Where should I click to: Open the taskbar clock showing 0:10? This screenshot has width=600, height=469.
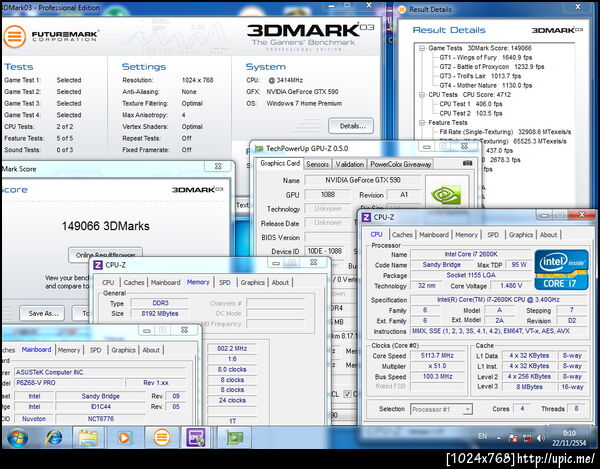[x=569, y=438]
